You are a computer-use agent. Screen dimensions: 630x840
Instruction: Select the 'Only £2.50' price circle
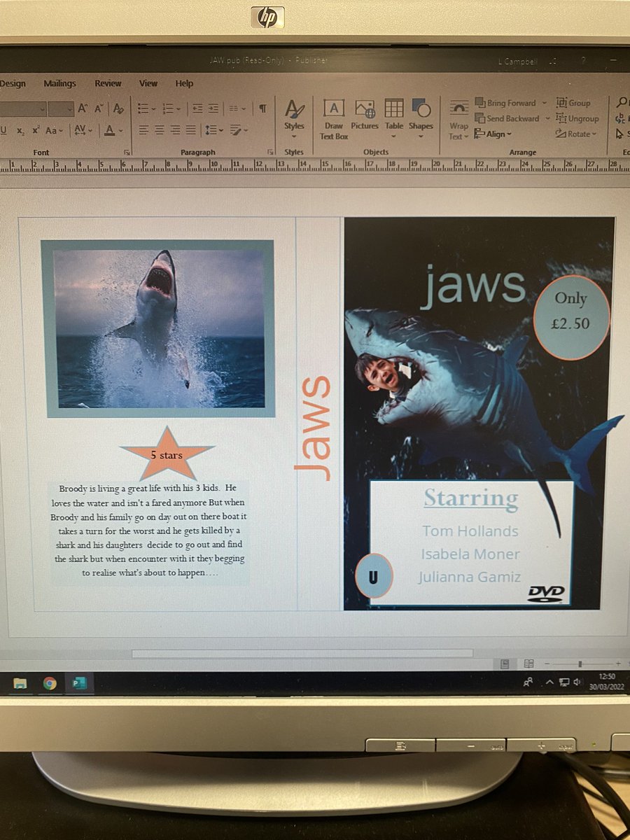[x=571, y=317]
